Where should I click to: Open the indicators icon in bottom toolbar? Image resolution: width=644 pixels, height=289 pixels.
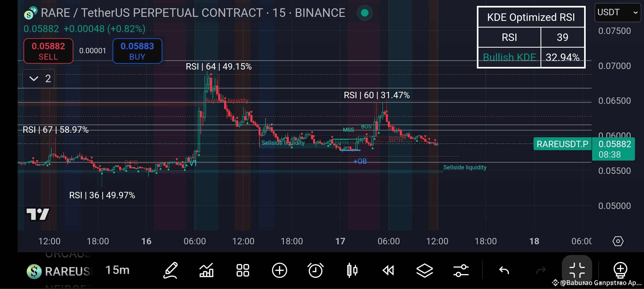207,270
